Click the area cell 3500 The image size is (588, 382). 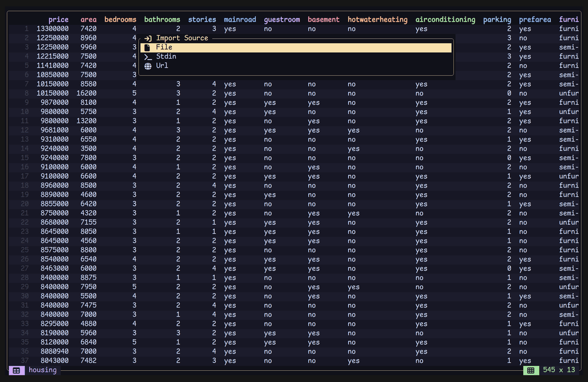[x=89, y=149]
